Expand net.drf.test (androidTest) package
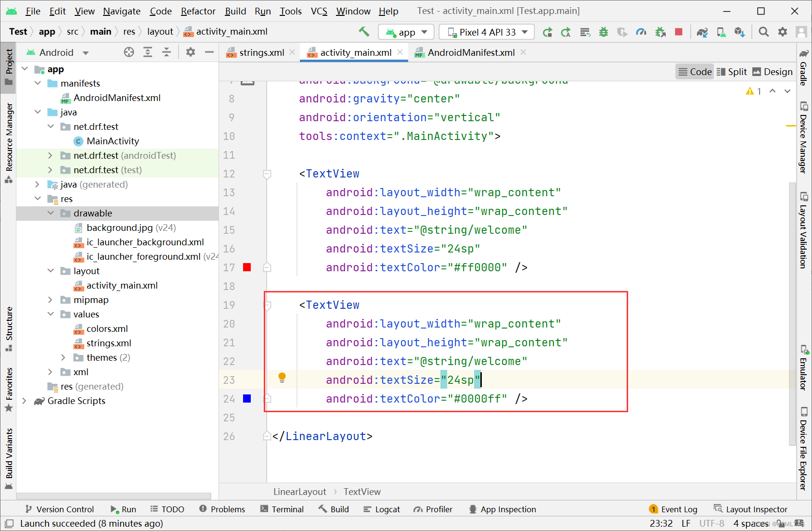812x531 pixels. click(x=51, y=155)
